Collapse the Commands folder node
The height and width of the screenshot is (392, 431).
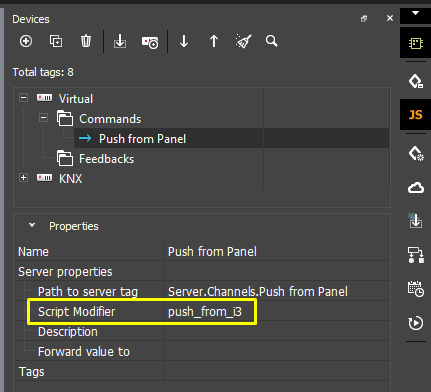(43, 118)
